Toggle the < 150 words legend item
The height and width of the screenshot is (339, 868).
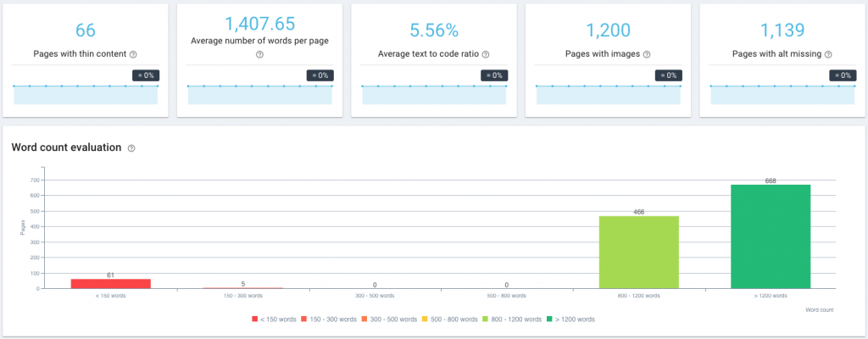274,319
